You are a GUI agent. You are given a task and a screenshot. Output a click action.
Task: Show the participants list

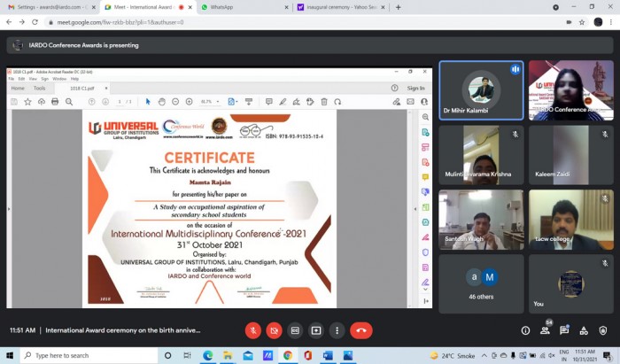coord(545,330)
